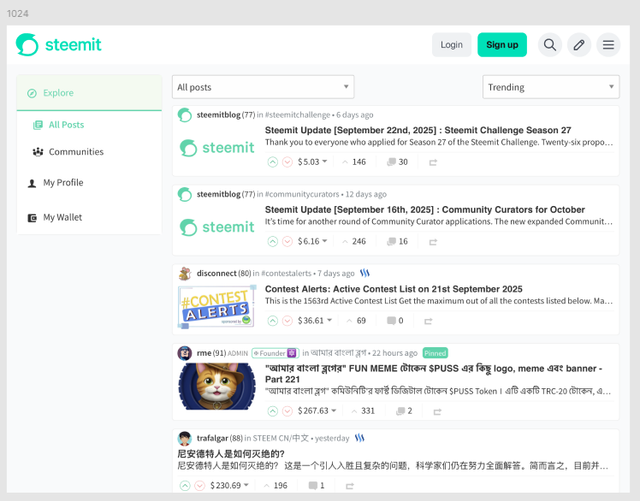Downvote the Community Curators for October post

[x=287, y=241]
